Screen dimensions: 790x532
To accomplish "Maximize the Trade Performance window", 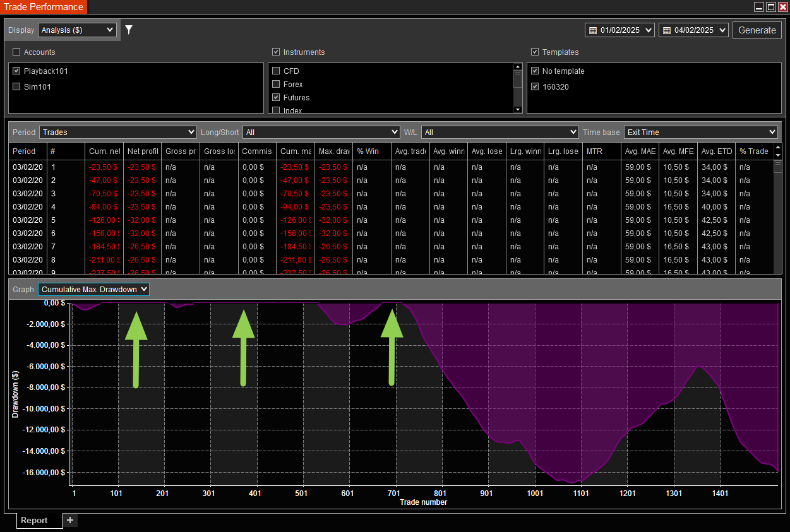I will click(771, 7).
